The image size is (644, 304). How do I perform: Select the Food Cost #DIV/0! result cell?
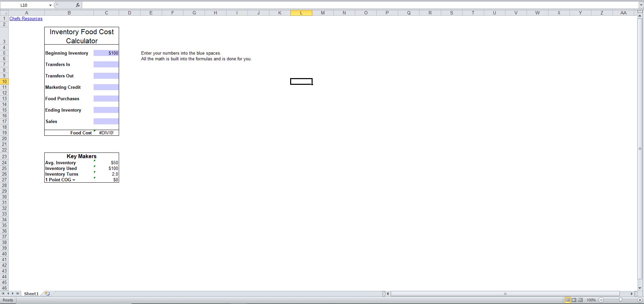click(106, 133)
